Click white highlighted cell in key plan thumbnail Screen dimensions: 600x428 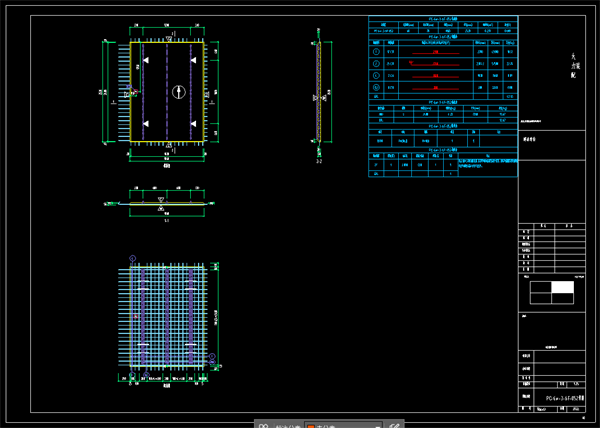pyautogui.click(x=562, y=287)
